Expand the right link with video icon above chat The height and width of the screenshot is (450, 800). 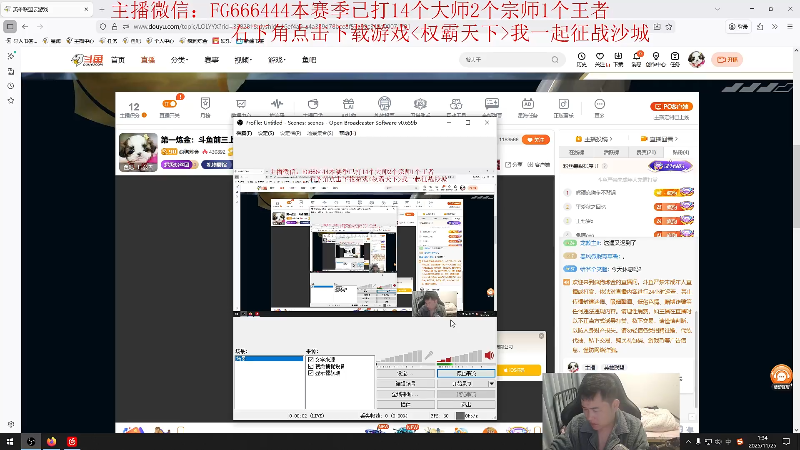click(x=659, y=139)
